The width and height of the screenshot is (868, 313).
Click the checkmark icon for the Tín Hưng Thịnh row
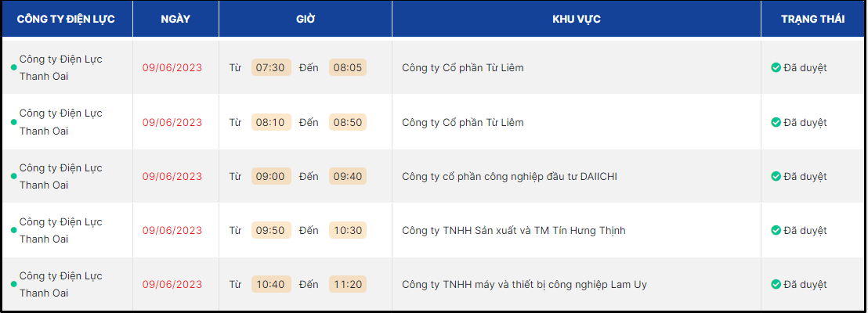[x=776, y=231]
